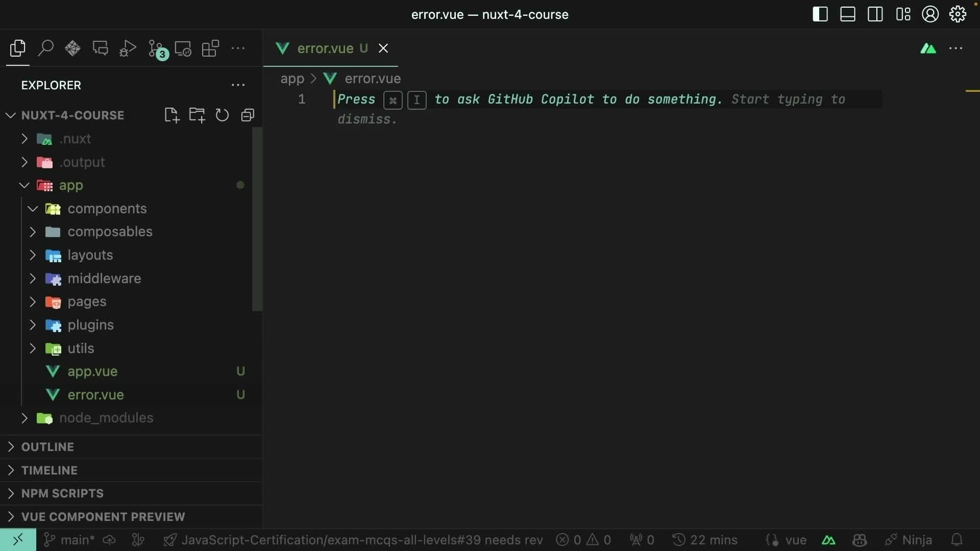Open Explorer panel more actions menu
Screen dimensions: 980x551
[238, 85]
